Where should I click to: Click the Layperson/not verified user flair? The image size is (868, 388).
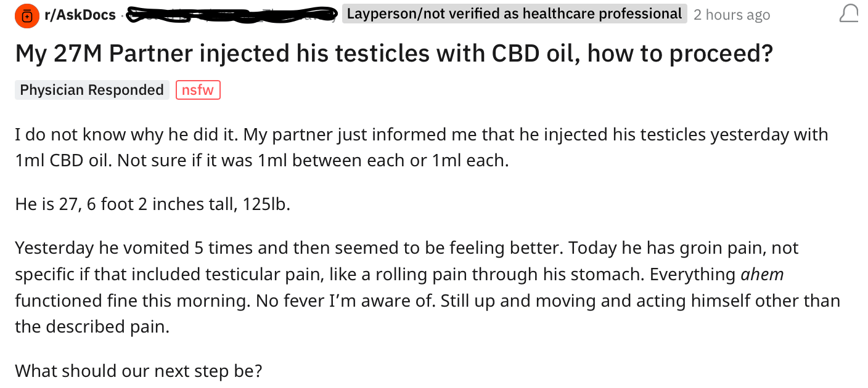click(514, 14)
